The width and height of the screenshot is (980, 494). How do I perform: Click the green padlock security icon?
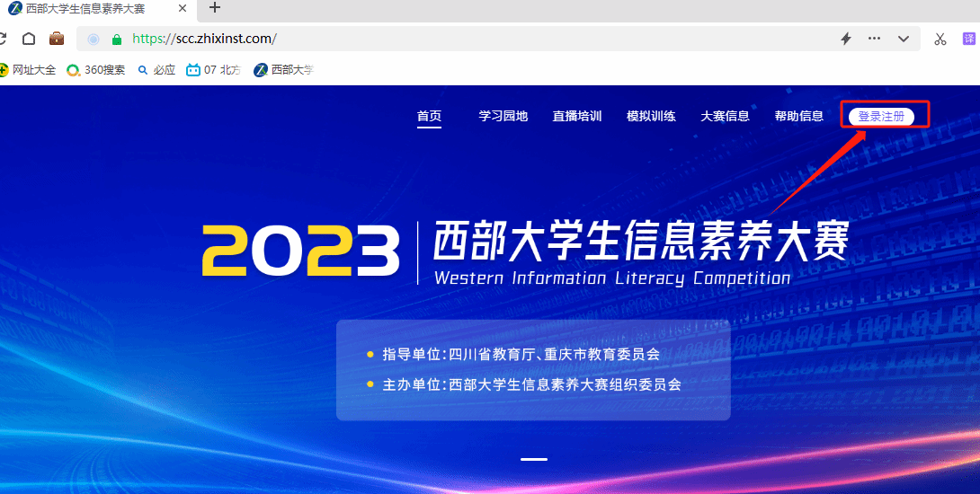tap(116, 40)
